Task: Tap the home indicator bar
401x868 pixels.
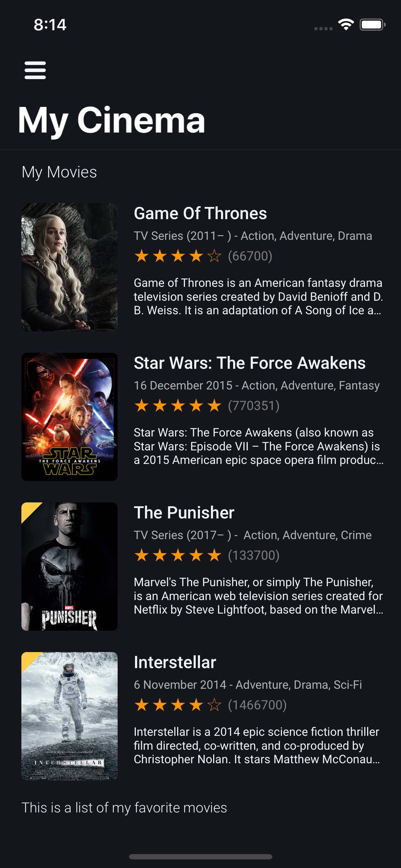Action: coord(201,857)
